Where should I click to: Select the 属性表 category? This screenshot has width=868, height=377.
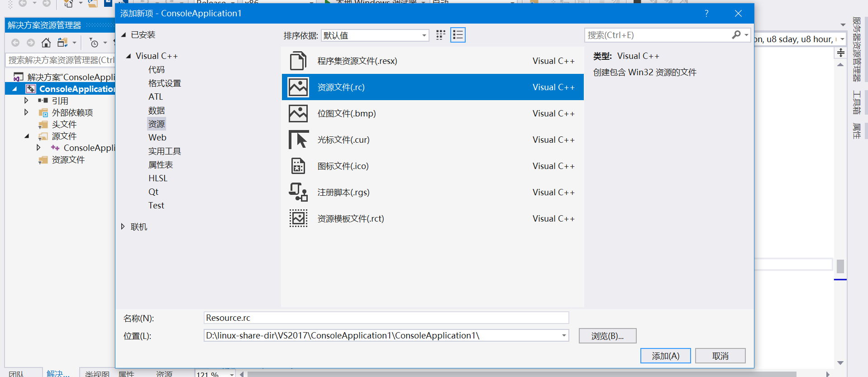click(x=161, y=164)
